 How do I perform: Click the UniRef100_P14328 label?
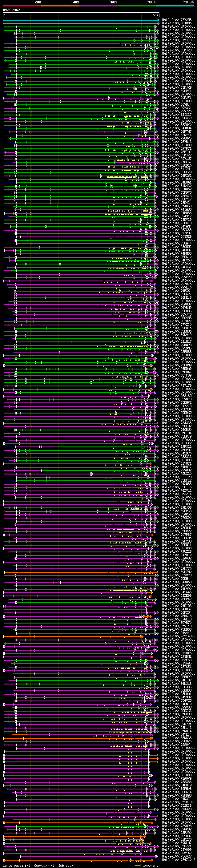click(177, 809)
